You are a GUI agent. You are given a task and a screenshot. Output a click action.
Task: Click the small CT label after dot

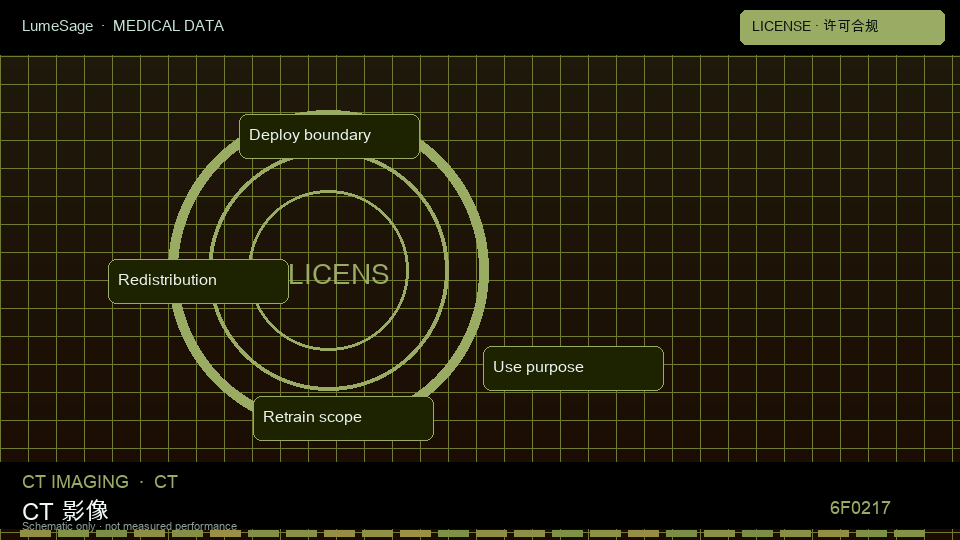[165, 482]
